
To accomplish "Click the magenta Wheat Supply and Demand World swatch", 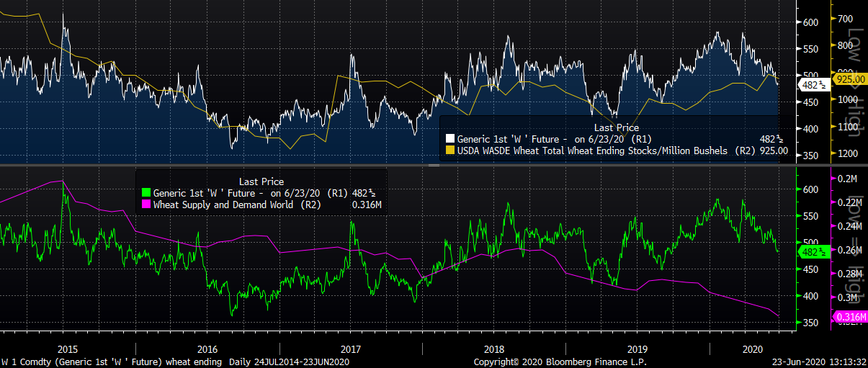I will pyautogui.click(x=146, y=205).
